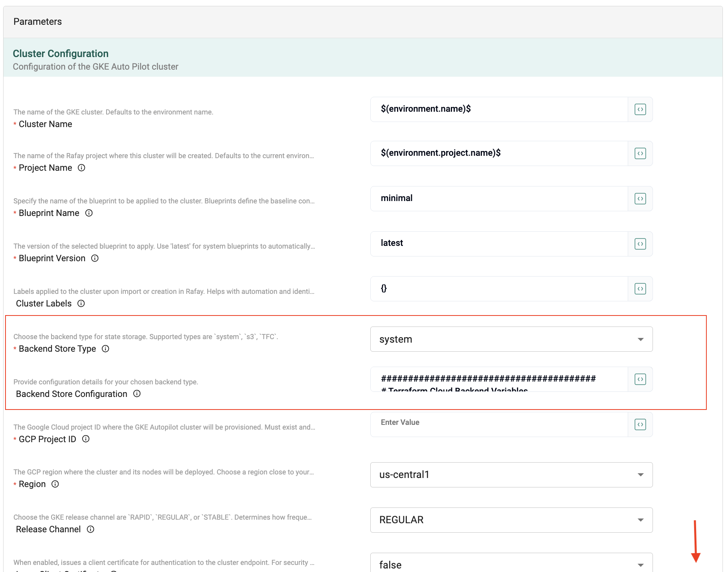Click the Backend Store Configuration text area
Image resolution: width=728 pixels, height=572 pixels.
point(498,379)
